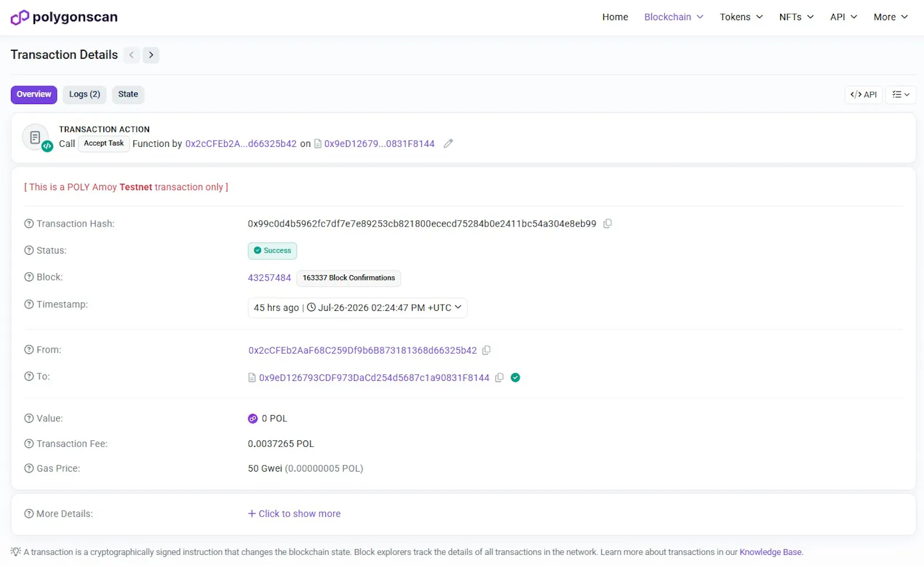Click the 0.0037265 POL fee value

point(281,444)
